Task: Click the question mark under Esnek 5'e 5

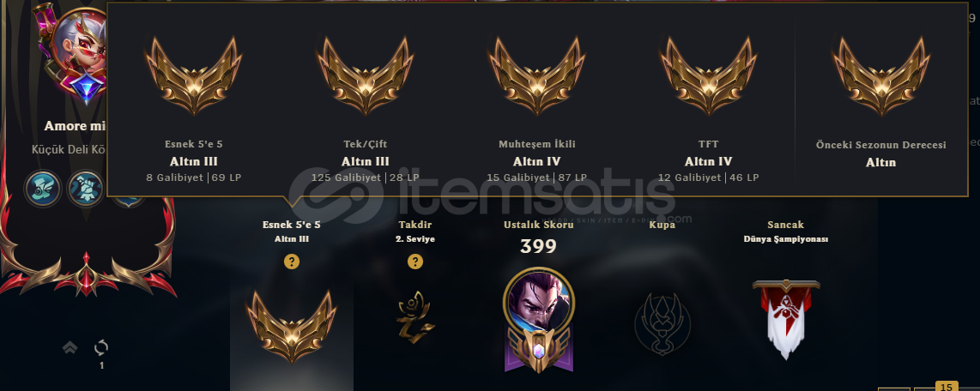Action: tap(291, 262)
